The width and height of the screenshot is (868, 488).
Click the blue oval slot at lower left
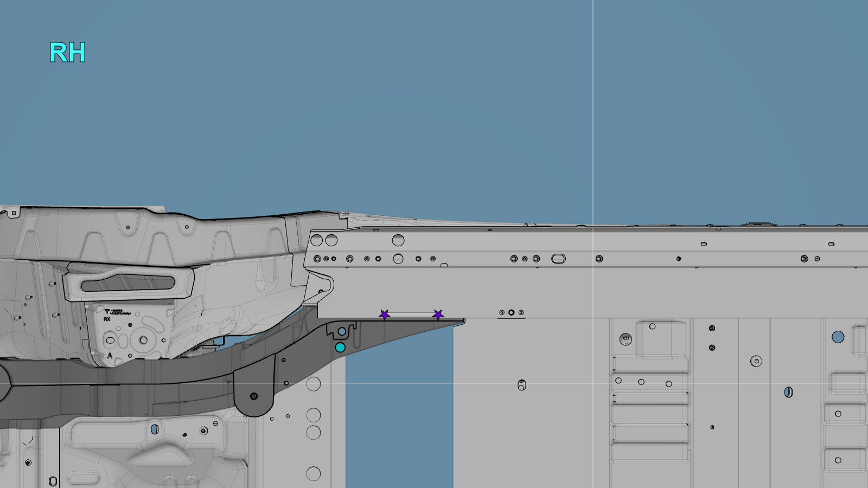(x=155, y=429)
